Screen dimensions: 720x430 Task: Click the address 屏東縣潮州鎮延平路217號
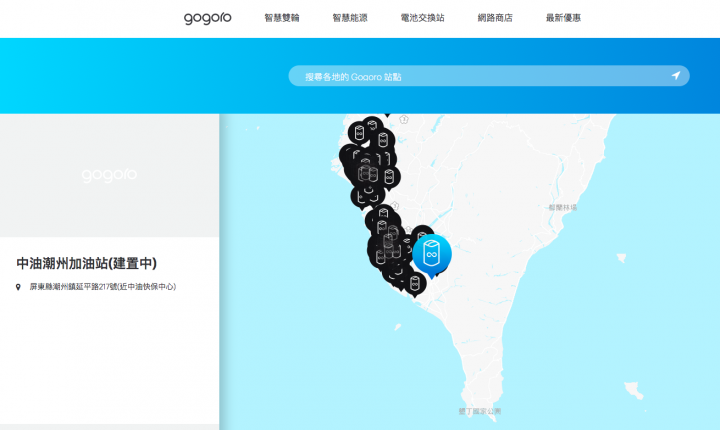tap(103, 287)
